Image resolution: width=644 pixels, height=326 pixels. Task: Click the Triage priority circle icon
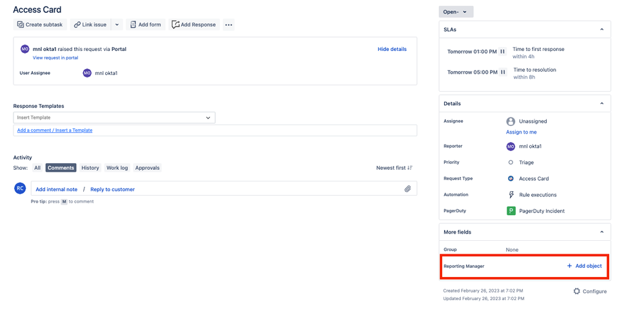click(511, 163)
